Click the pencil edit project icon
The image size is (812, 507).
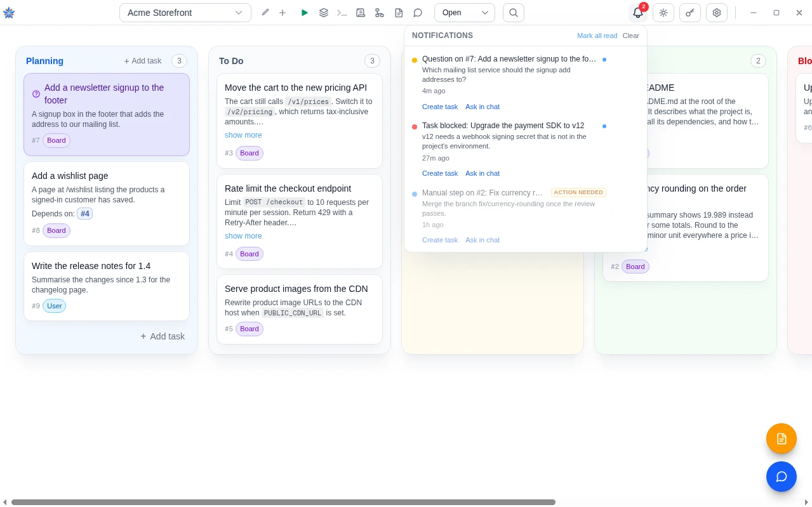pos(265,13)
